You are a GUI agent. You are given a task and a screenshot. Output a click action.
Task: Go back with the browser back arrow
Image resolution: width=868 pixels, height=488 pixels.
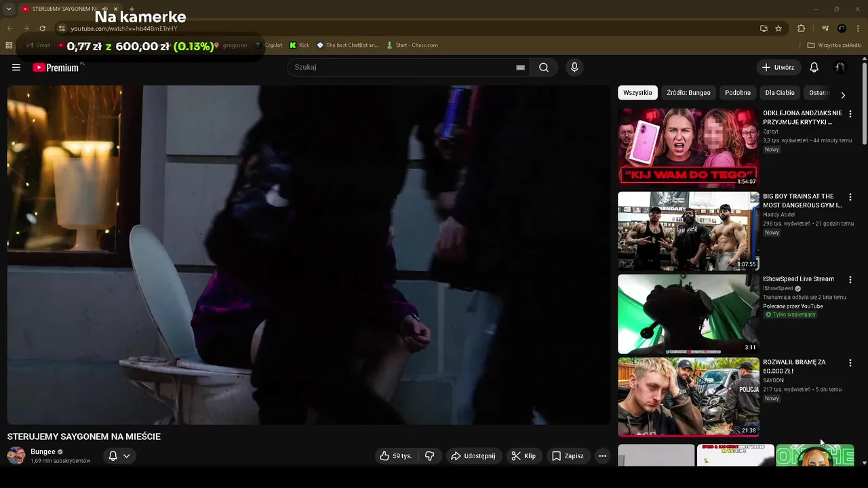point(10,28)
